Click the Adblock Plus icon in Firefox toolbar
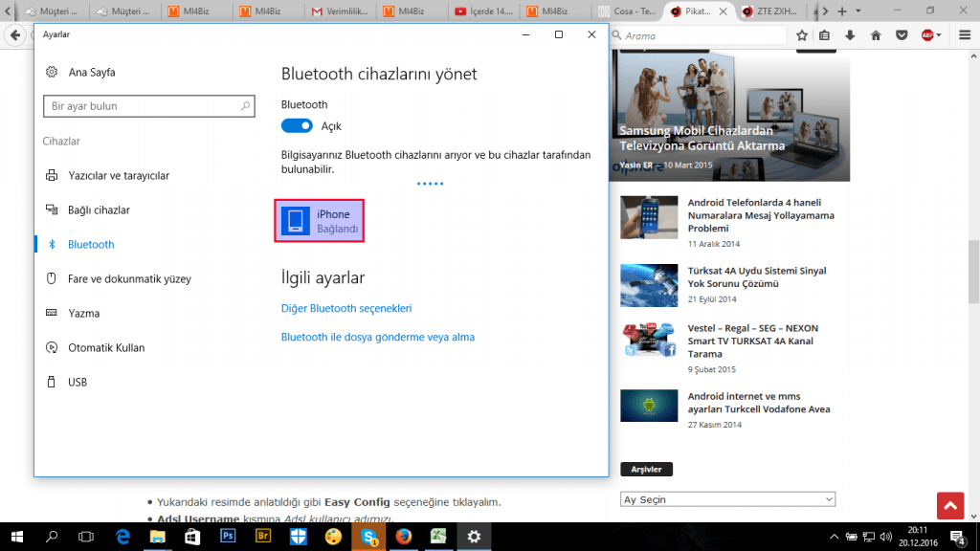 (924, 34)
